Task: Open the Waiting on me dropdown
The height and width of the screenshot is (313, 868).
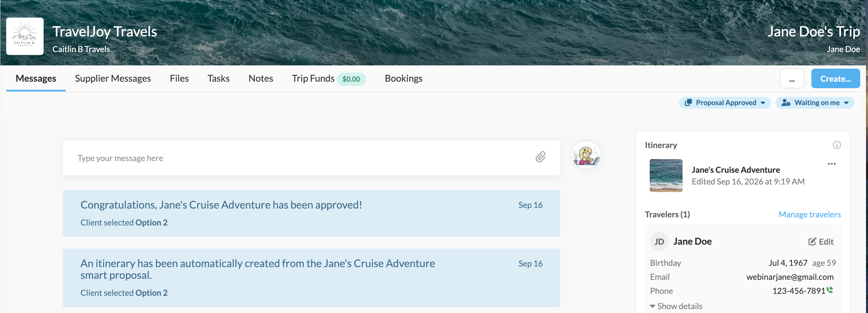Action: click(815, 103)
